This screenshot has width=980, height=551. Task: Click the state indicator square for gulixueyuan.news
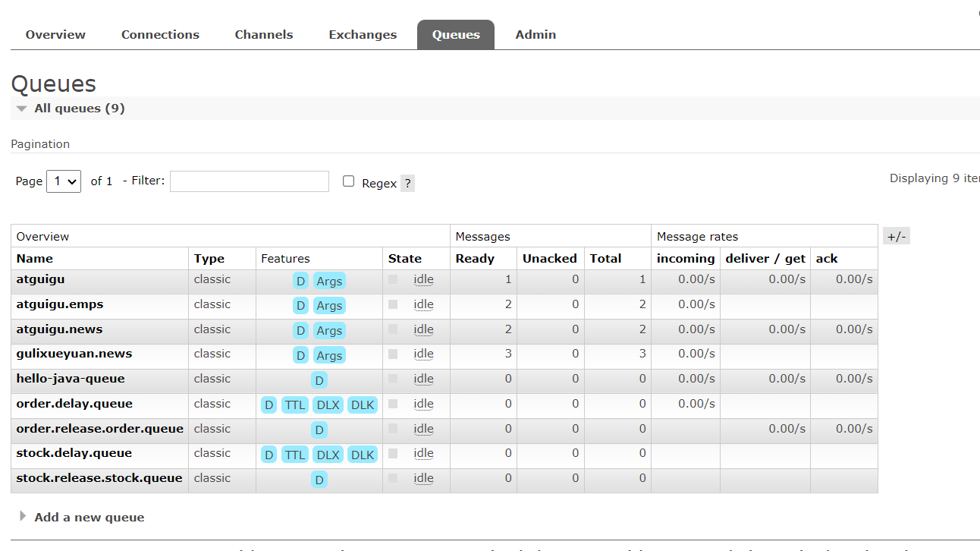pos(393,354)
